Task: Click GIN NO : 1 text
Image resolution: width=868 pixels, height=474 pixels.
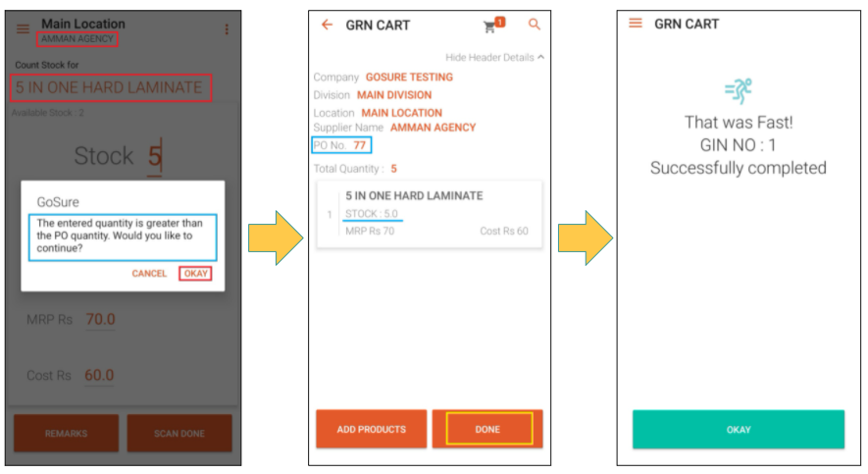Action: click(738, 145)
